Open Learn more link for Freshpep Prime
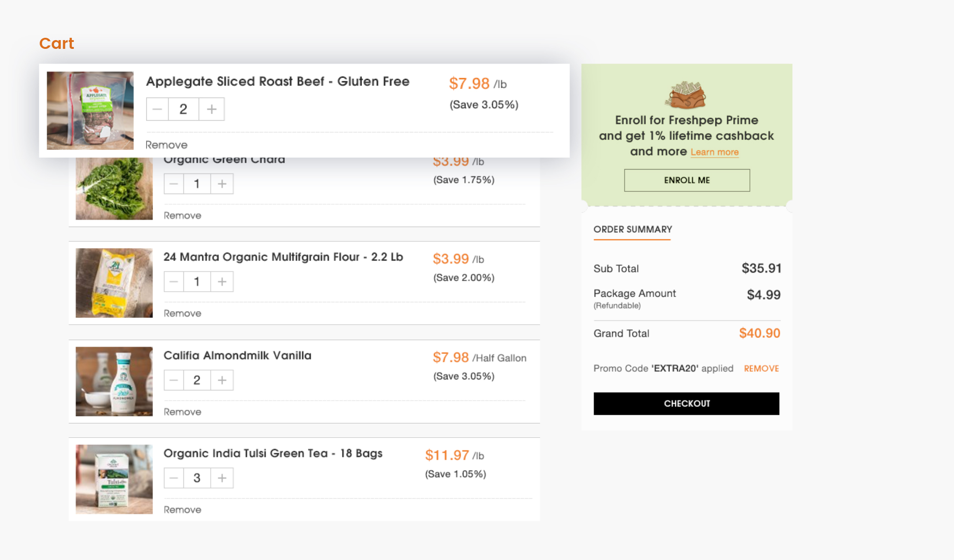 click(715, 152)
